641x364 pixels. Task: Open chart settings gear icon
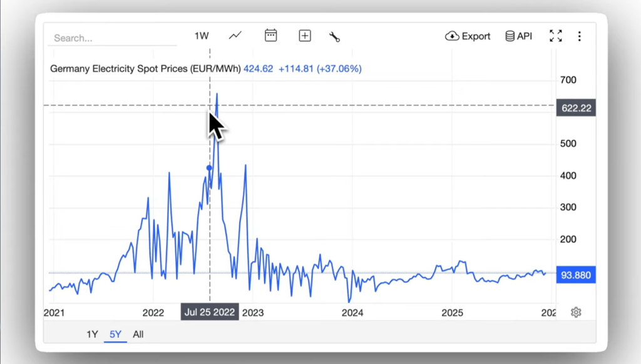pos(576,312)
